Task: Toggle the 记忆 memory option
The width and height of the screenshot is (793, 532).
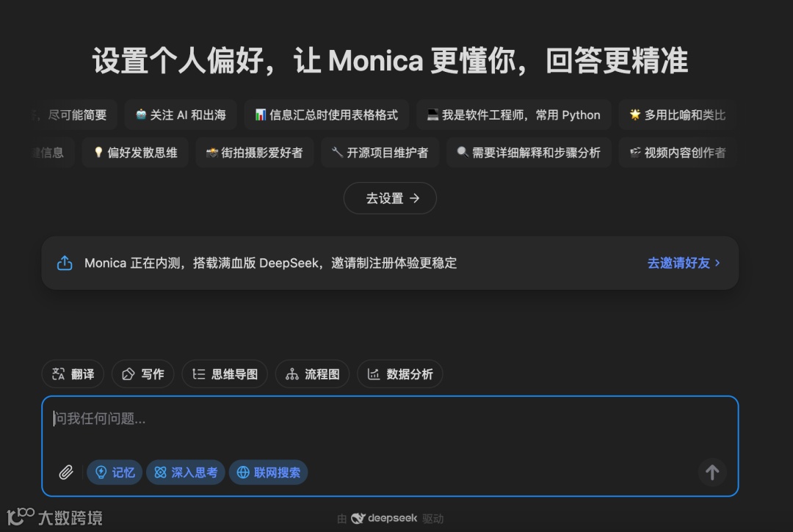Action: tap(115, 473)
